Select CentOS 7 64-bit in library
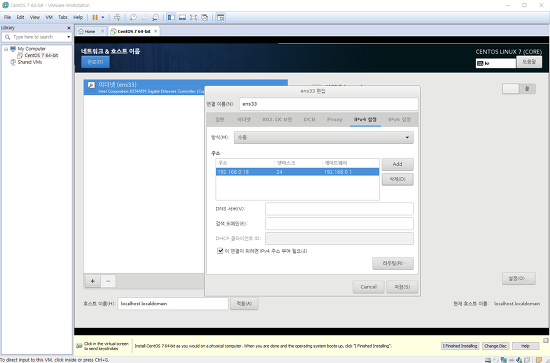This screenshot has height=363, width=550. pyautogui.click(x=41, y=55)
